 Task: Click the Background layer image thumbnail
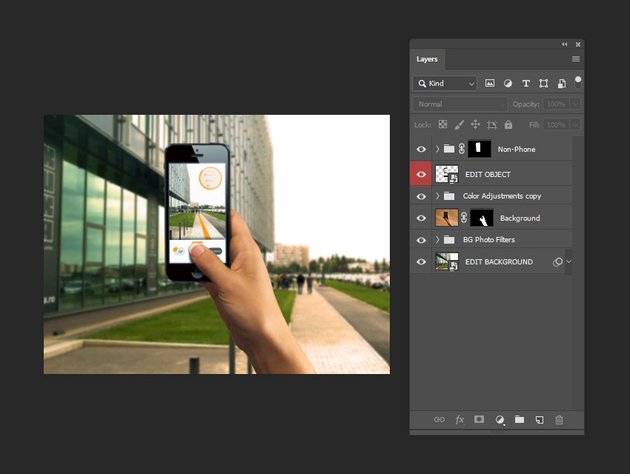point(447,218)
